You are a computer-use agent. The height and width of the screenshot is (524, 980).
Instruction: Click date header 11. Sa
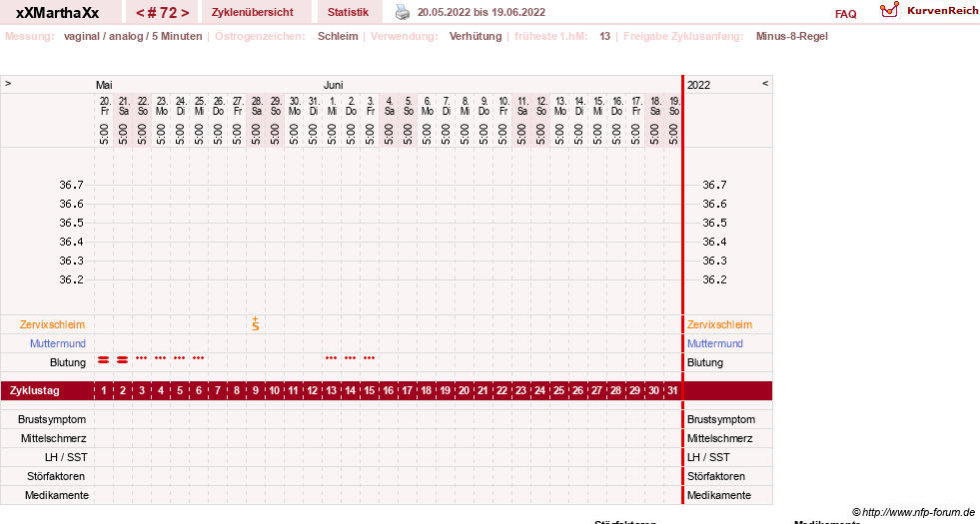521,106
